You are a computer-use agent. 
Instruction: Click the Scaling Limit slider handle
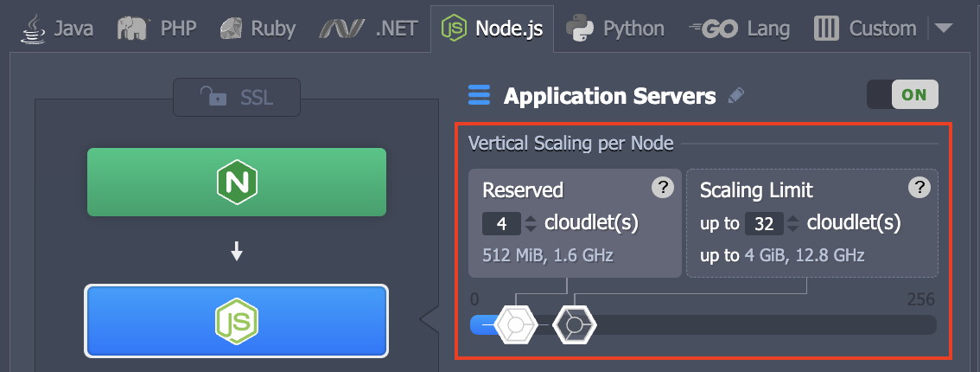tap(575, 325)
